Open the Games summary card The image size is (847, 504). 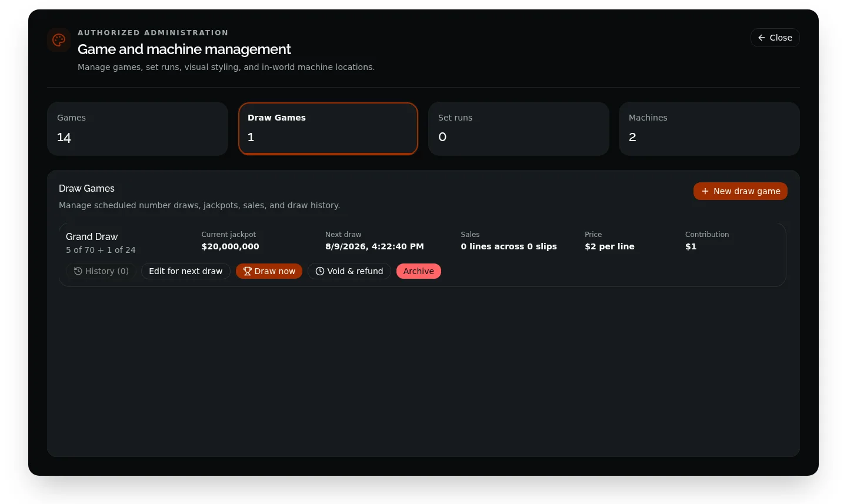tap(138, 129)
